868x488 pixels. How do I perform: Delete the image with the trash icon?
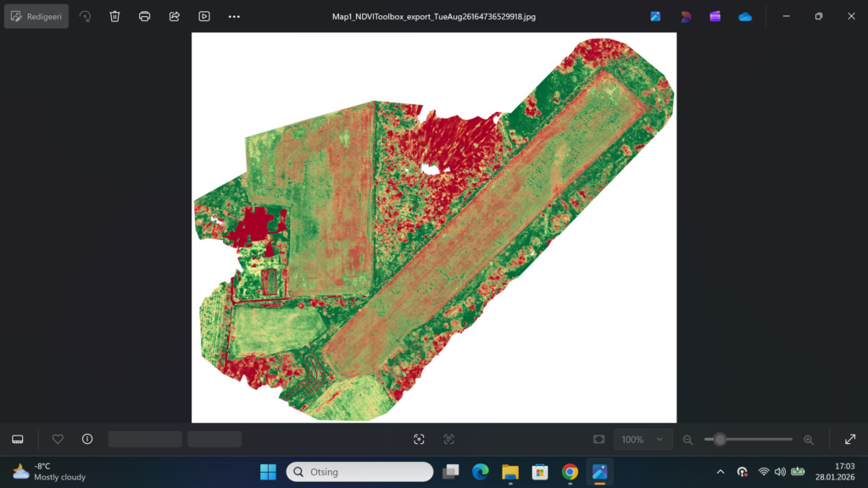115,16
